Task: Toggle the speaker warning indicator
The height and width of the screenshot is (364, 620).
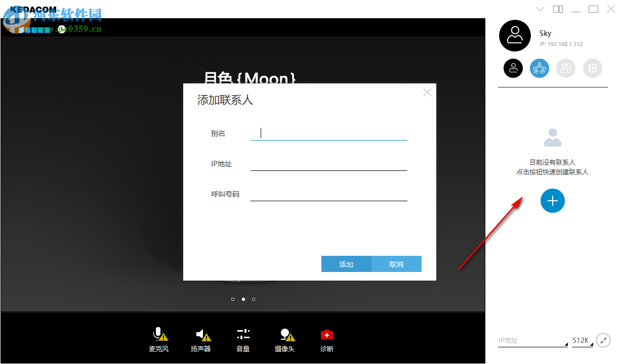Action: pos(205,337)
